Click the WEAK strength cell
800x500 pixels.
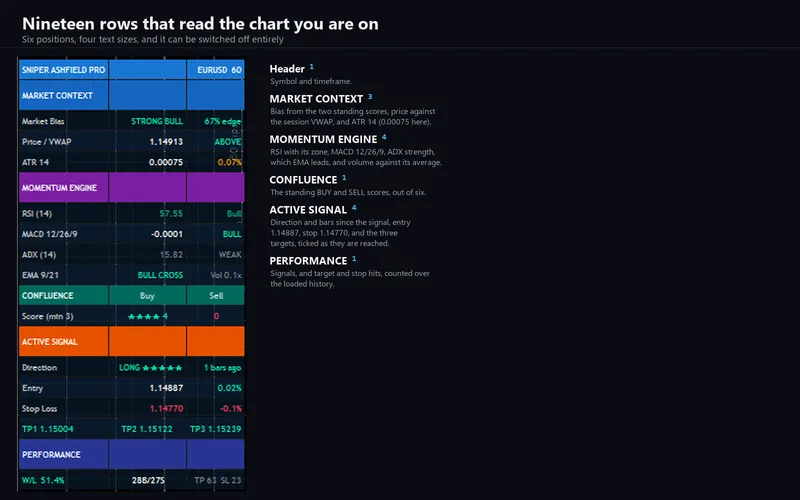(x=230, y=255)
